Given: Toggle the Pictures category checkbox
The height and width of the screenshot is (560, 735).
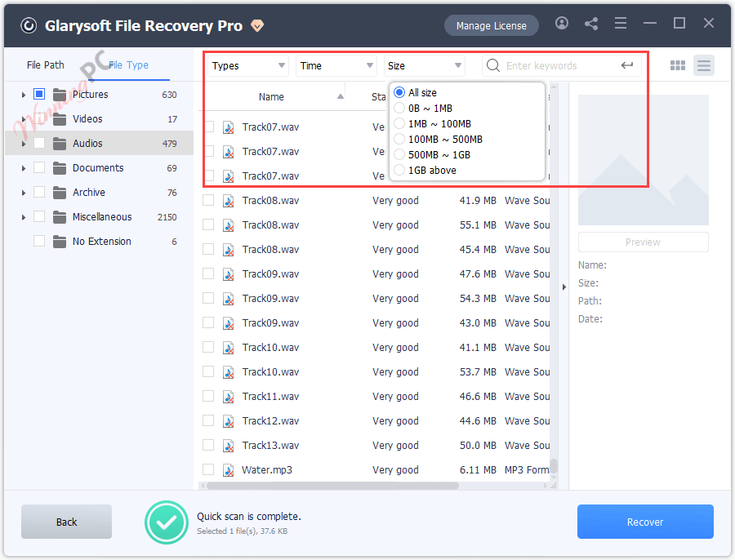Looking at the screenshot, I should [39, 94].
